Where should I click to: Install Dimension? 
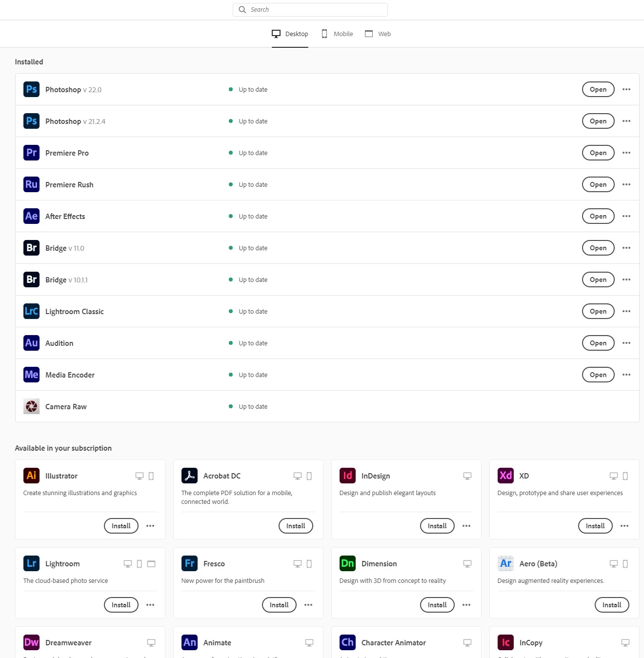[437, 605]
